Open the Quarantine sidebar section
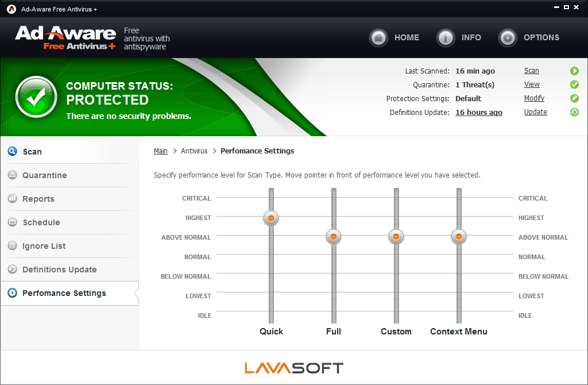This screenshot has height=385, width=588. (x=69, y=175)
